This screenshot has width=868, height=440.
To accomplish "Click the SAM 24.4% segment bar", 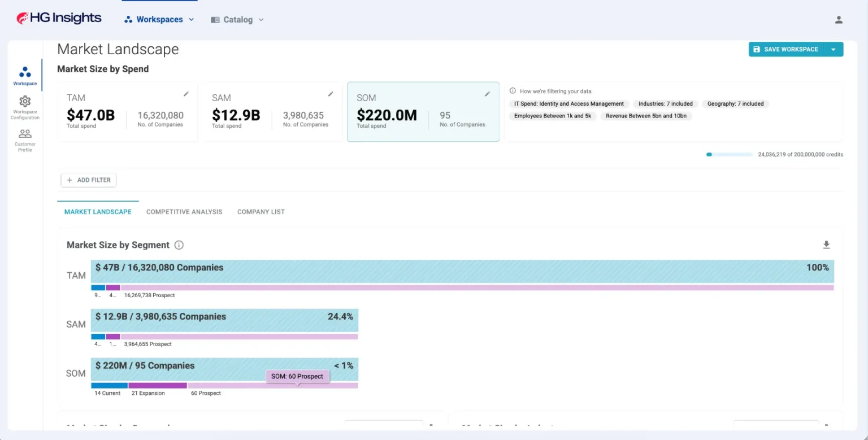I will tap(224, 320).
